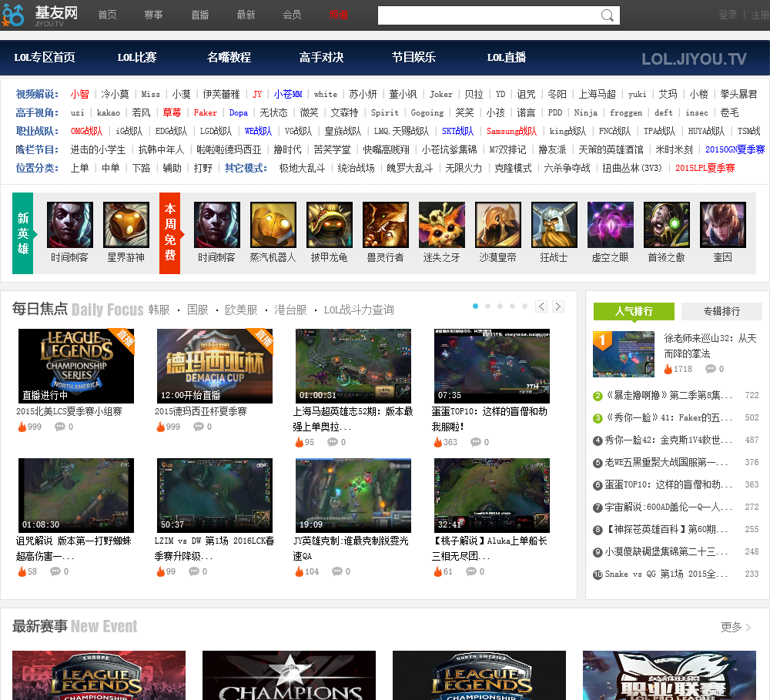Select the 沙漠皇帝 hero icon
The image size is (770, 700).
[498, 225]
